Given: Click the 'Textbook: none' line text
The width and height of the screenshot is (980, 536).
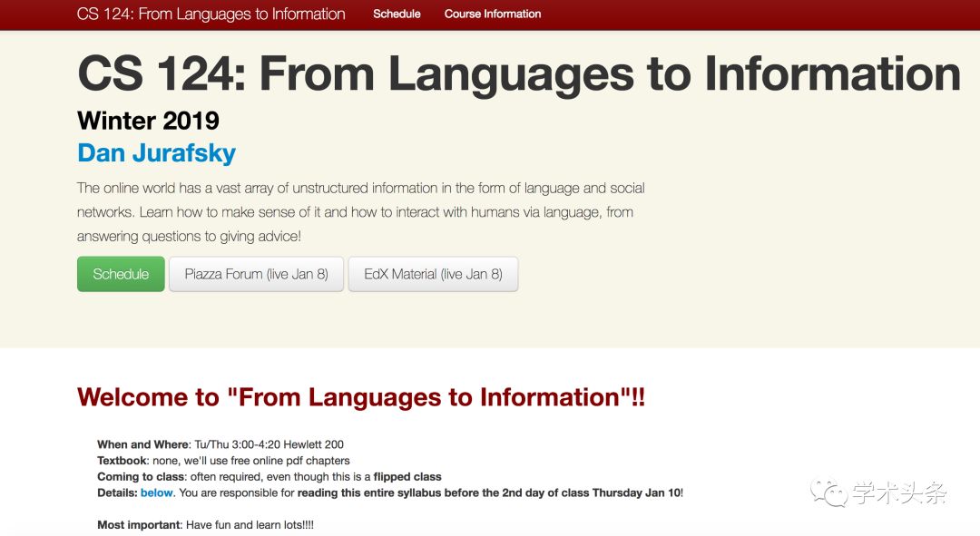Looking at the screenshot, I should tap(223, 461).
